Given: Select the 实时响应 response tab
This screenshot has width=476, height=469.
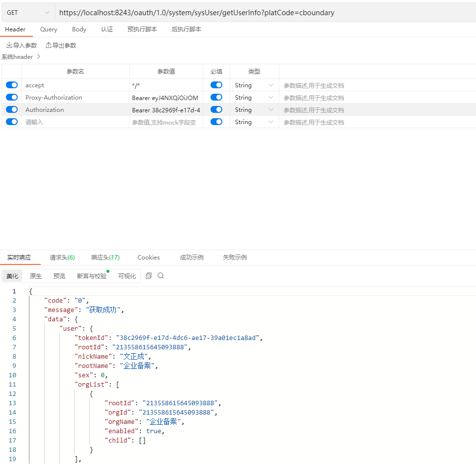Looking at the screenshot, I should tap(19, 258).
